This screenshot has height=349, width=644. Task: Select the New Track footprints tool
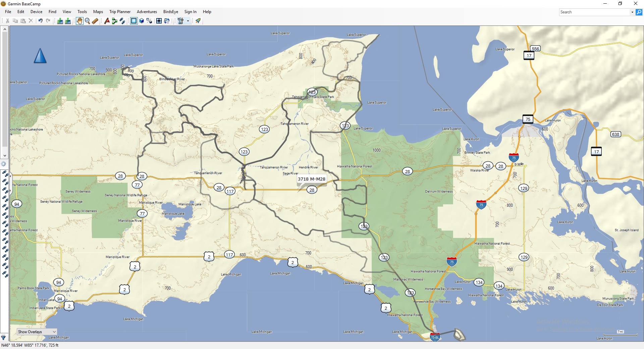pyautogui.click(x=122, y=21)
